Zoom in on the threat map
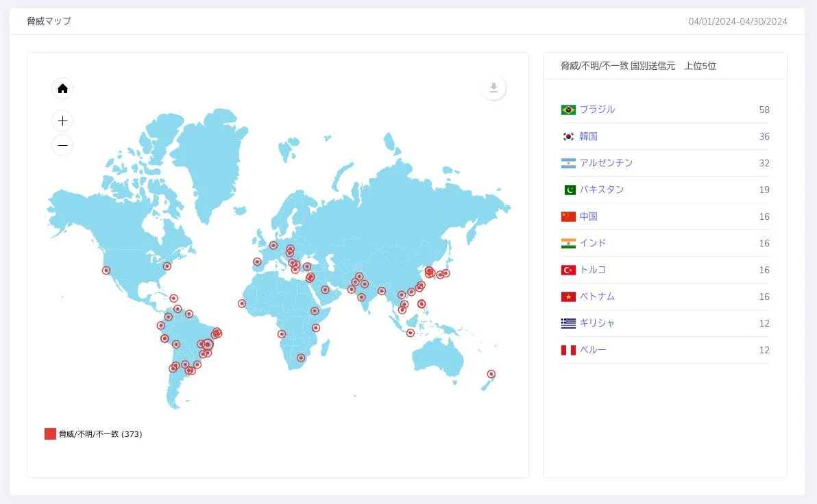Viewport: 817px width, 504px height. pos(62,121)
